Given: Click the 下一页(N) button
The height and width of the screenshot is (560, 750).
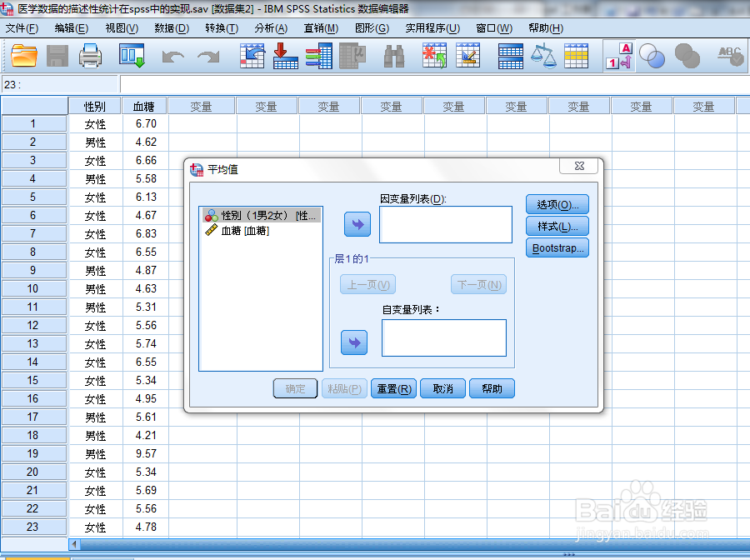Looking at the screenshot, I should pos(479,284).
